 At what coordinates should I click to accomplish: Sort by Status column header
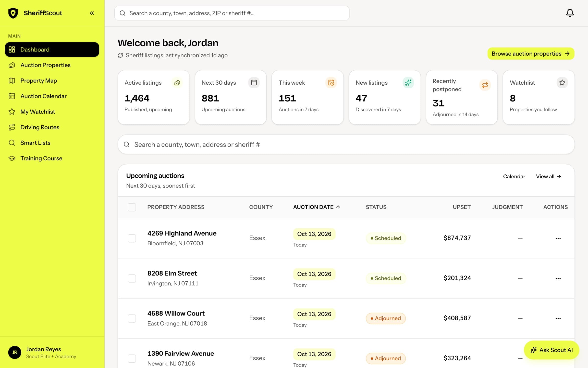coord(376,207)
